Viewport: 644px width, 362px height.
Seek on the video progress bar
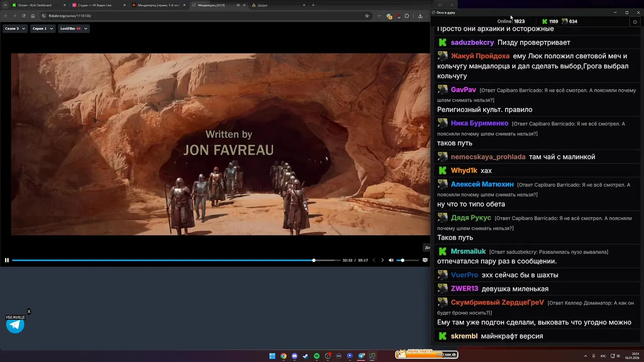click(x=176, y=260)
